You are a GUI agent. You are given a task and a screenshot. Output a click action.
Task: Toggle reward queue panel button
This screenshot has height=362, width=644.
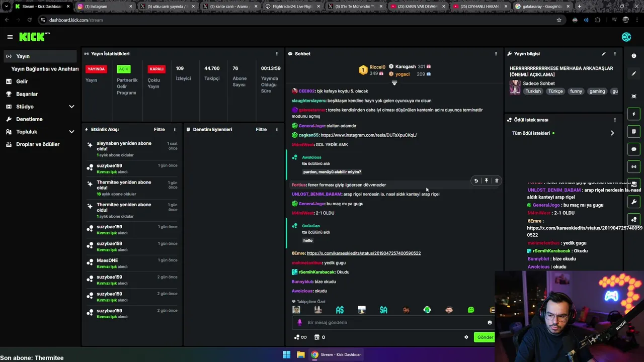634,219
